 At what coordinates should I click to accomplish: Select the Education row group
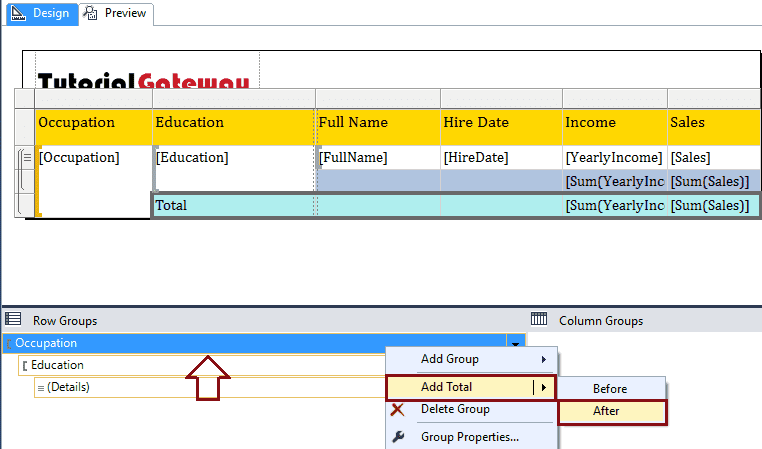(x=202, y=365)
